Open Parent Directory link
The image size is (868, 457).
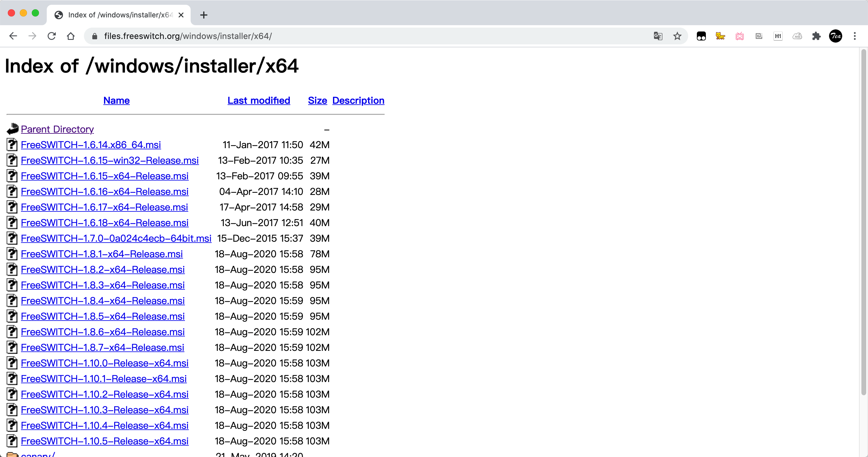[57, 130]
